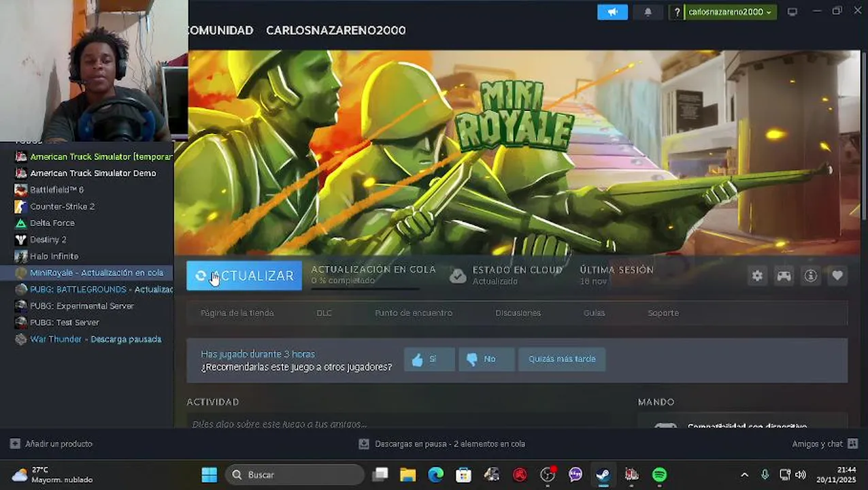Open Task View in taskbar

[380, 474]
